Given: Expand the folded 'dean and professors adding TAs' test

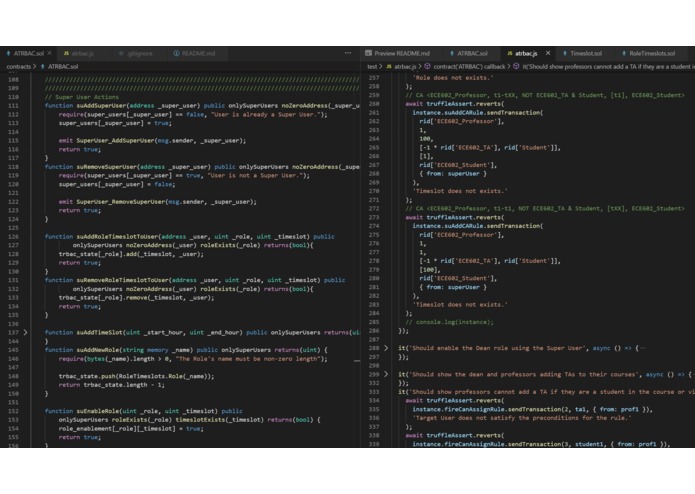Looking at the screenshot, I should [386, 374].
